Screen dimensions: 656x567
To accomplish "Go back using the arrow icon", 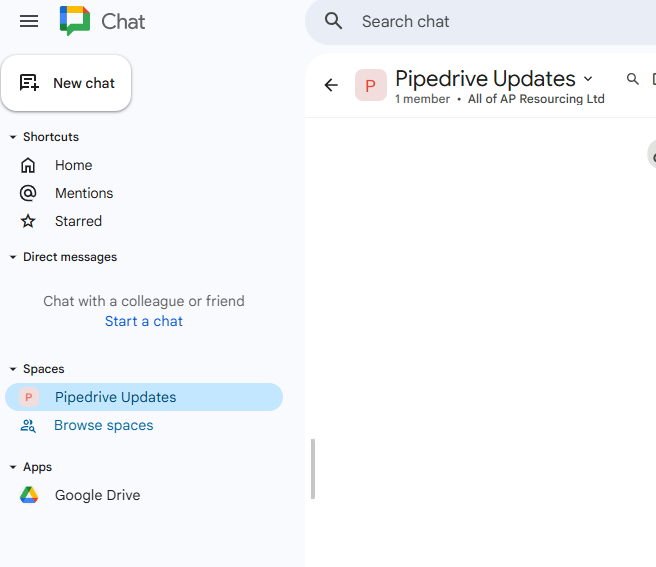I will click(331, 85).
